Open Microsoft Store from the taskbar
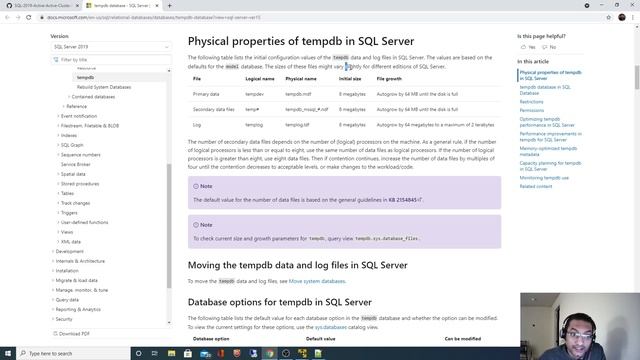 (x=188, y=353)
